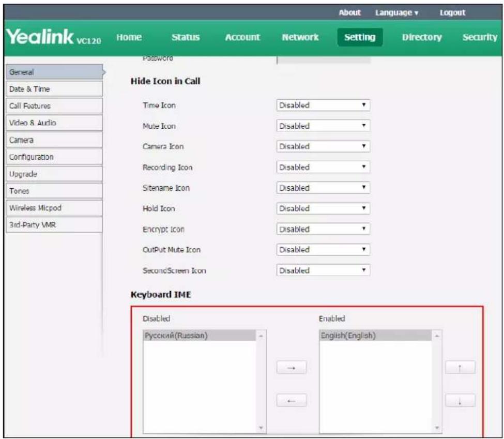
Task: Open Tones settings in sidebar
Action: (54, 191)
